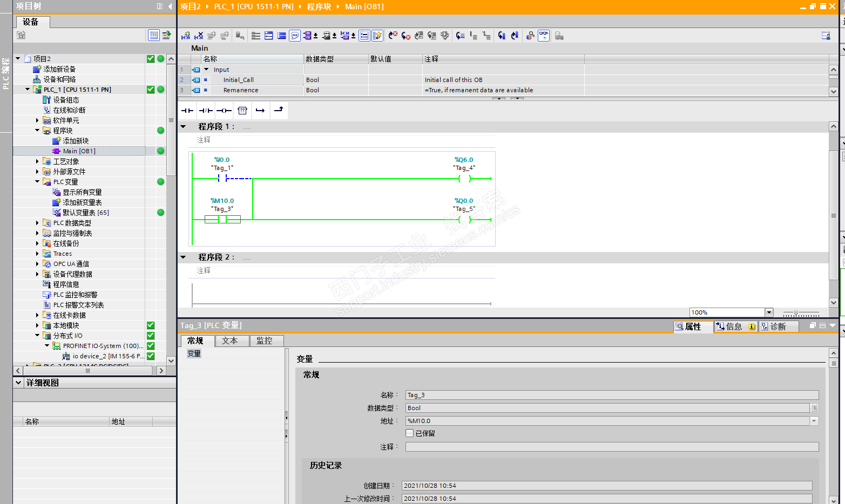Open the 地址 address dropdown
Viewport: 845px width, 504px height.
point(814,421)
